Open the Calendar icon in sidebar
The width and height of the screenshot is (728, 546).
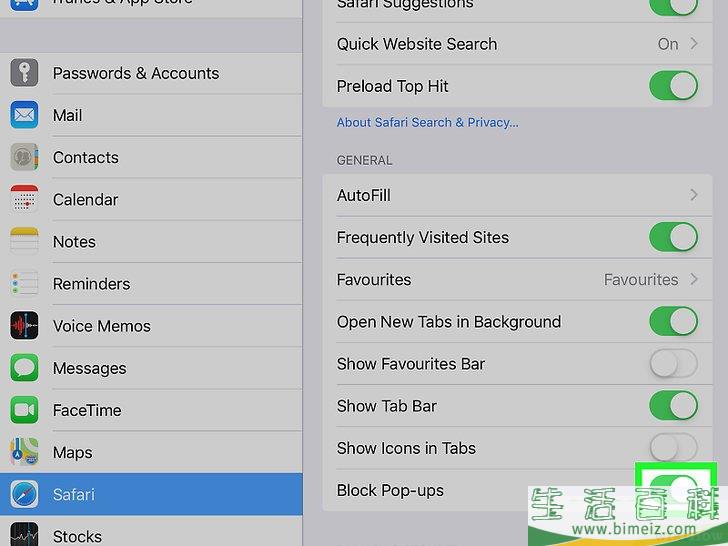(24, 199)
